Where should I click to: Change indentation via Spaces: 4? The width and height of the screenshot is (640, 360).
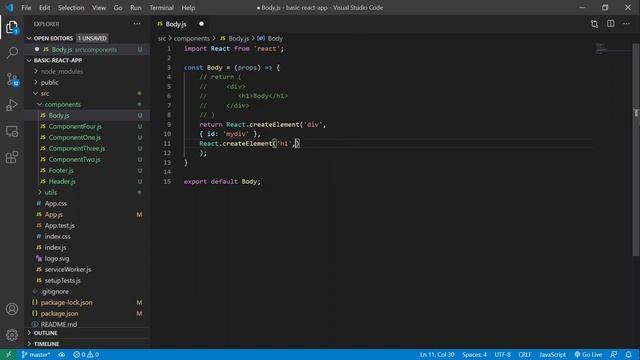[x=474, y=354]
